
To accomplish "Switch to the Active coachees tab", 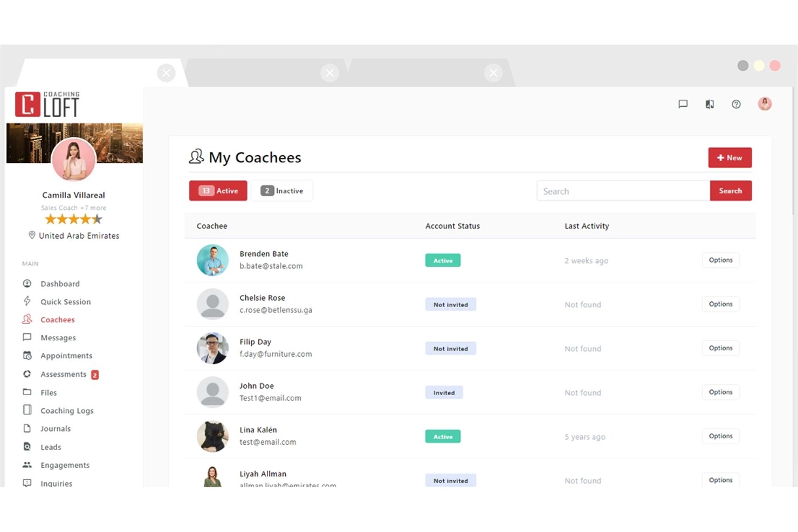I will coord(218,191).
